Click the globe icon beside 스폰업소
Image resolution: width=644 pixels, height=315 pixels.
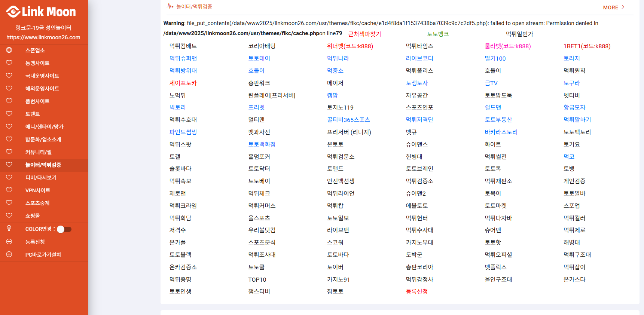click(x=9, y=50)
